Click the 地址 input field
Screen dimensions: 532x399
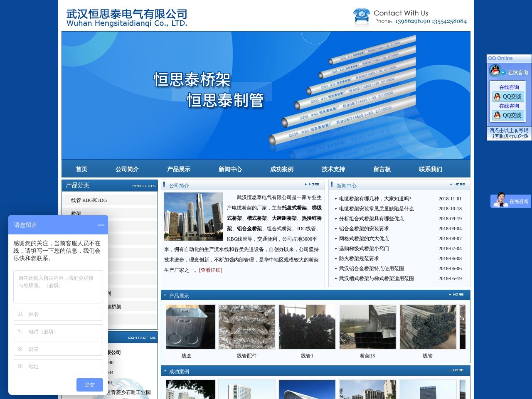click(x=58, y=366)
